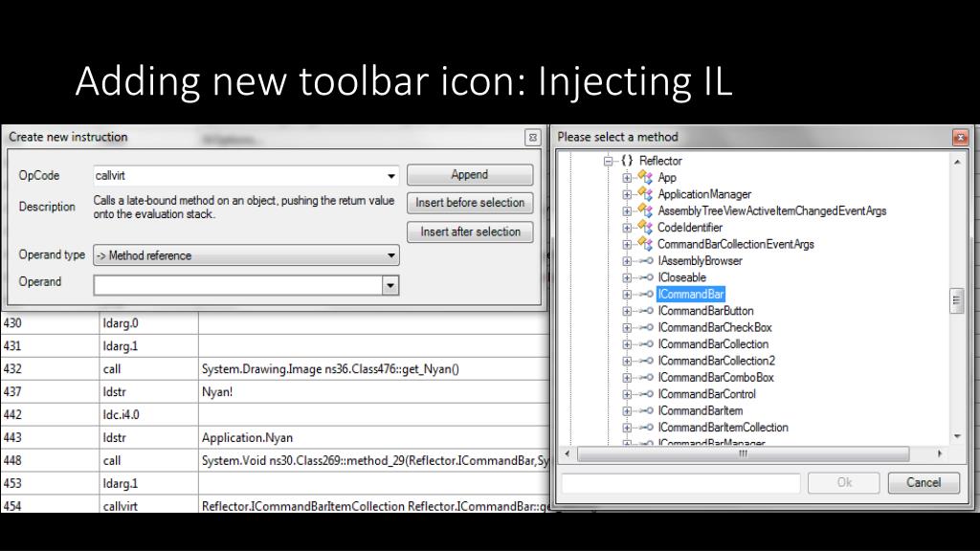This screenshot has width=980, height=551.
Task: Click the CodeIdentifier class icon
Action: (x=645, y=228)
